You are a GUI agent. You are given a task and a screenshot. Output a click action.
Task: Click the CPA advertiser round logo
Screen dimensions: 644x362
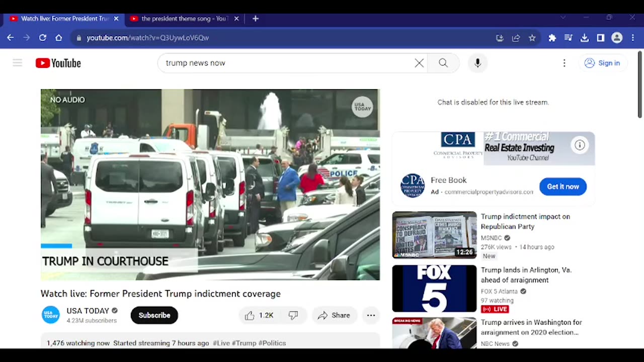[x=413, y=186]
